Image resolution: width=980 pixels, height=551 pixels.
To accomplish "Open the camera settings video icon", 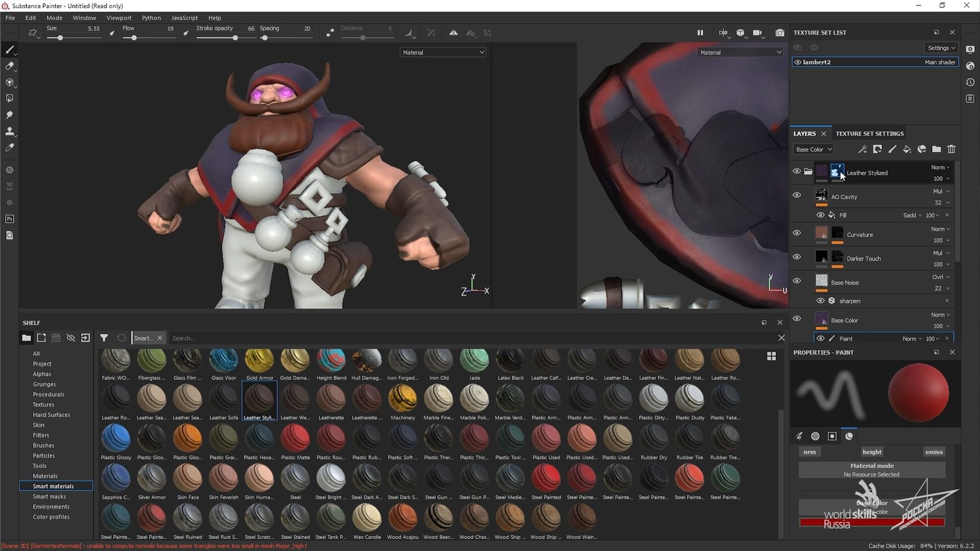I will pyautogui.click(x=758, y=33).
